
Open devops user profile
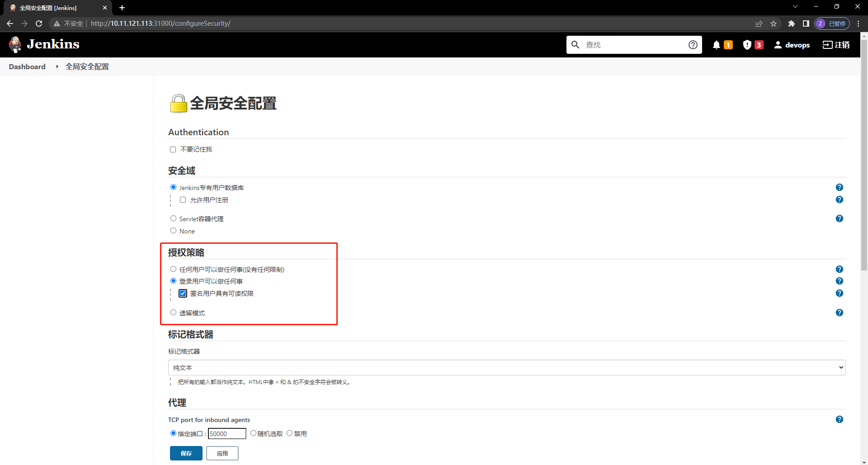point(792,45)
